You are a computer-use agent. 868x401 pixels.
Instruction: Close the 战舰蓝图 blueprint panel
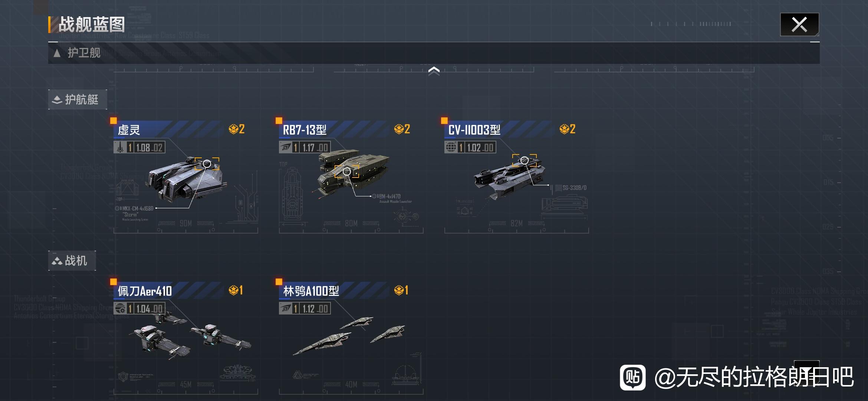799,25
